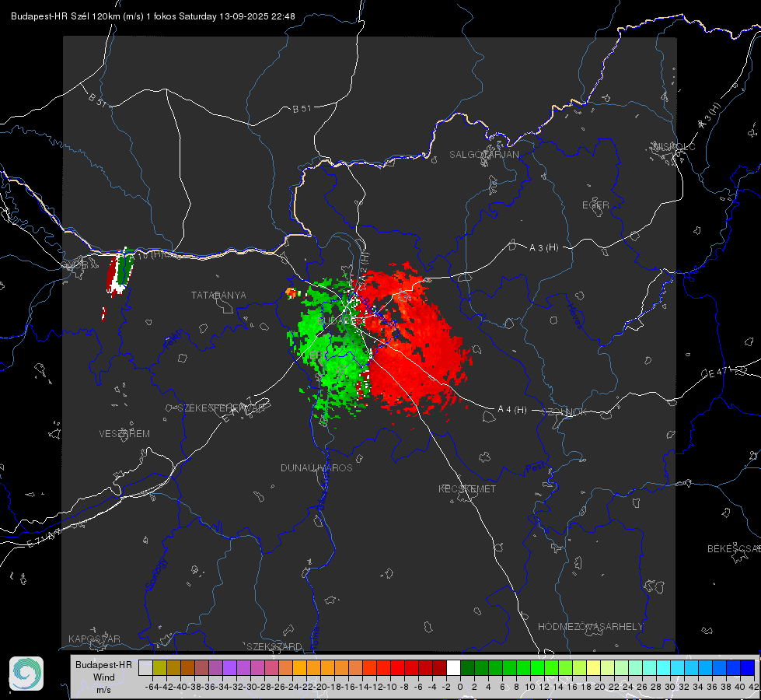
Task: Click the blue 'Heves' county label
Action: pos(574,316)
